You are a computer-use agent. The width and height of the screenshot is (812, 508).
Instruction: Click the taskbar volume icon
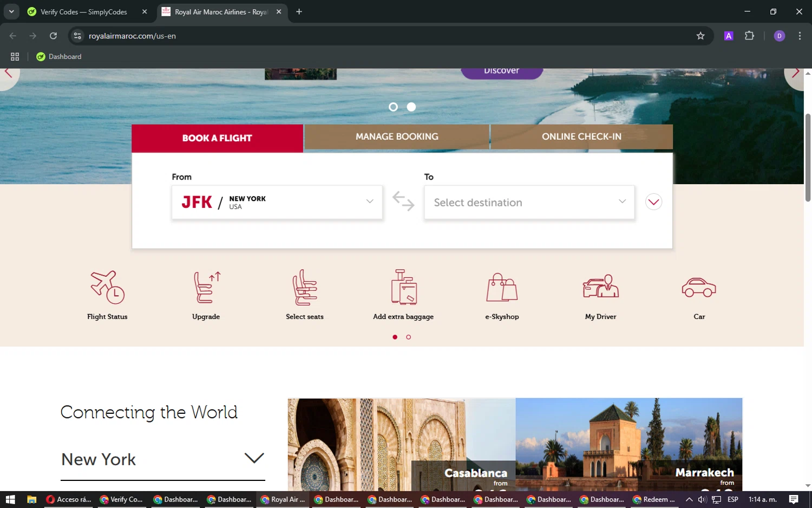click(x=702, y=499)
